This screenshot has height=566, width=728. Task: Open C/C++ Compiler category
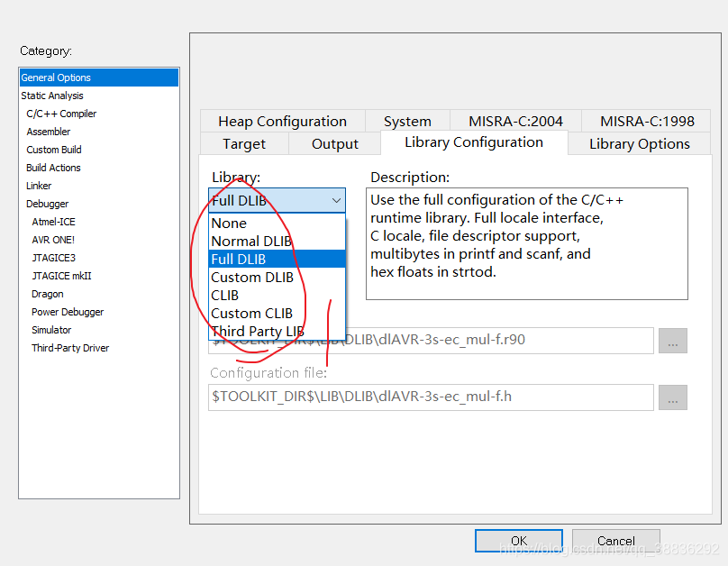coord(61,114)
